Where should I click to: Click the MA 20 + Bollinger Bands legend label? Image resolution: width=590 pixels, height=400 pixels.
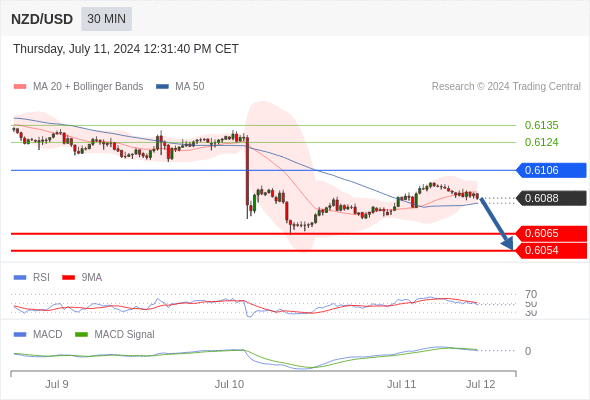(x=88, y=87)
